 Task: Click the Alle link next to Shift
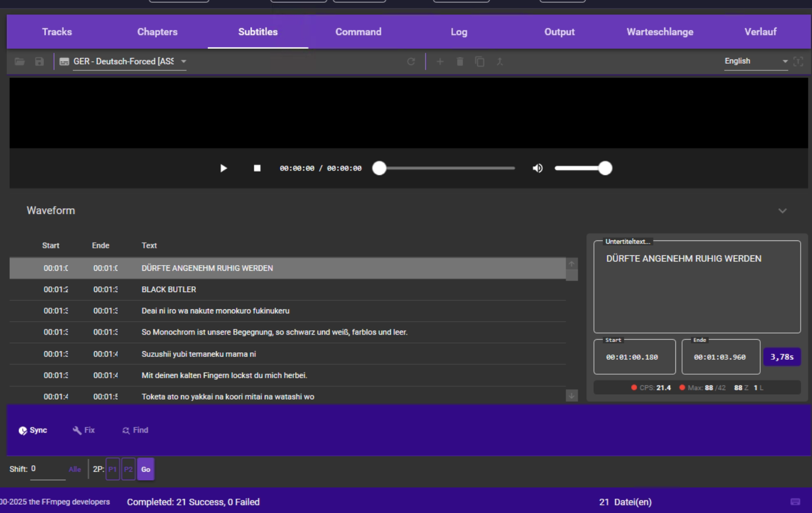point(75,469)
